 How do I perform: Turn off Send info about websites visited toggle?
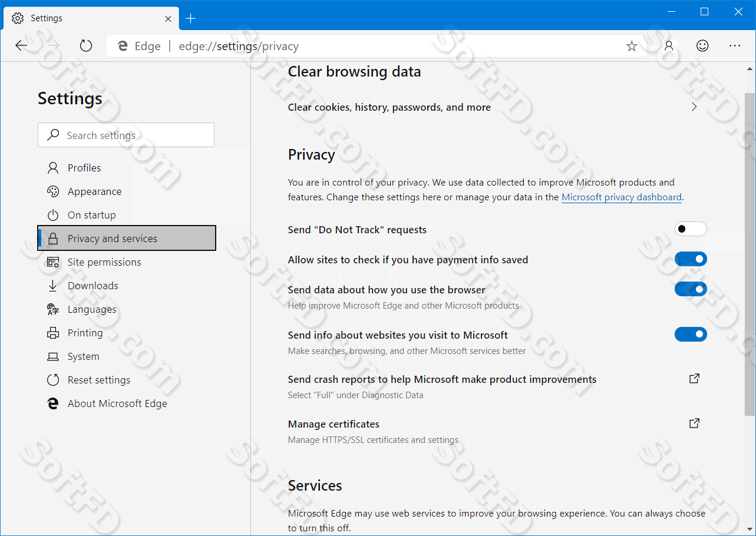691,335
